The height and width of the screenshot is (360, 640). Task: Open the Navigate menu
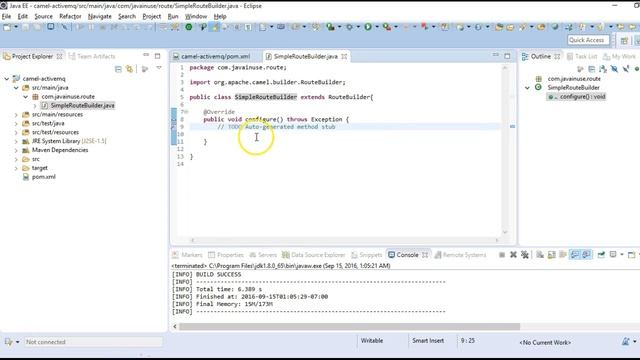pos(100,16)
